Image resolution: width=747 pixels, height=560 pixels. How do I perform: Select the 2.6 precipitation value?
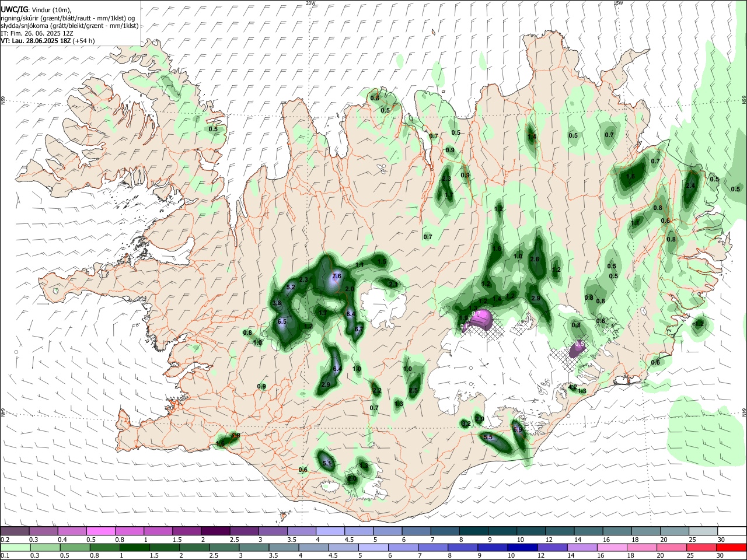pyautogui.click(x=535, y=259)
